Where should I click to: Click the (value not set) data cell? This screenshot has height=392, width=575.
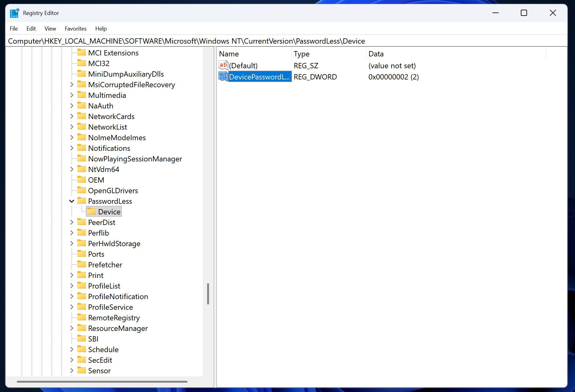(x=392, y=66)
